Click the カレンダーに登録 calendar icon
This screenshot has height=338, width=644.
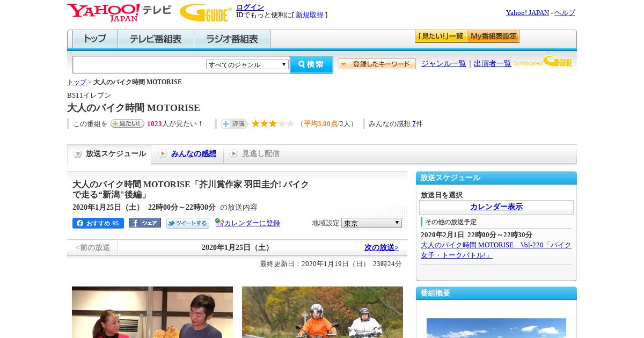[x=219, y=223]
